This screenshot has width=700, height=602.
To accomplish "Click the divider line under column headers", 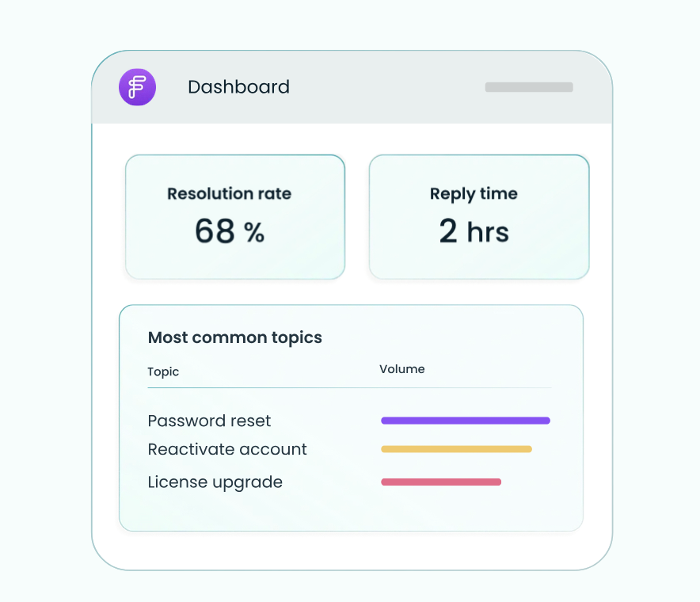I will click(348, 388).
